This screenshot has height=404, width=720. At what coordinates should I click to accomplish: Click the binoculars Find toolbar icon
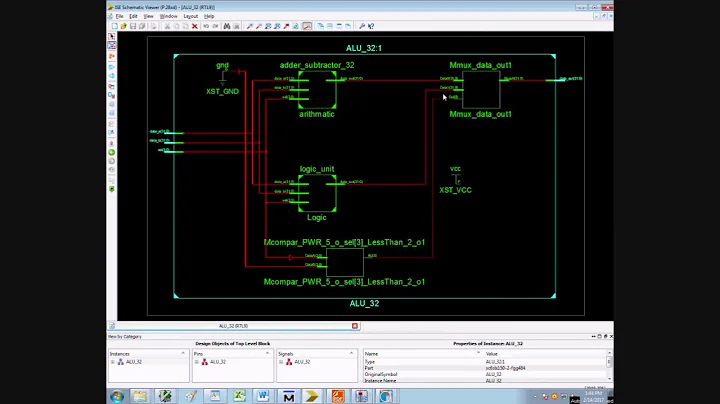(x=227, y=26)
